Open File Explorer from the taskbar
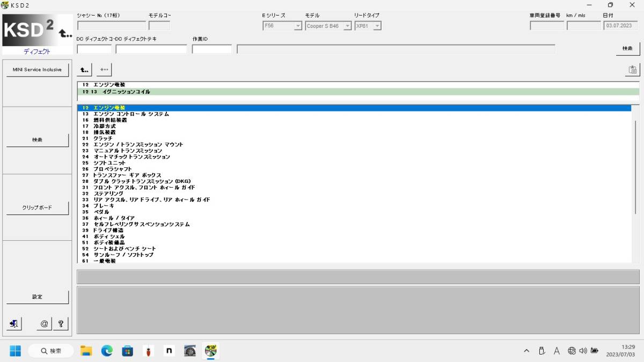The image size is (644, 362). tap(86, 351)
